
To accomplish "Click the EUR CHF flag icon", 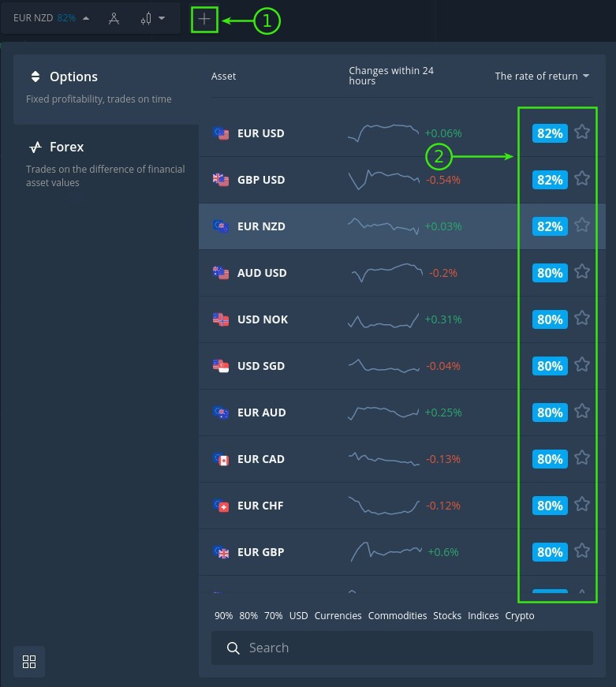I will 221,506.
